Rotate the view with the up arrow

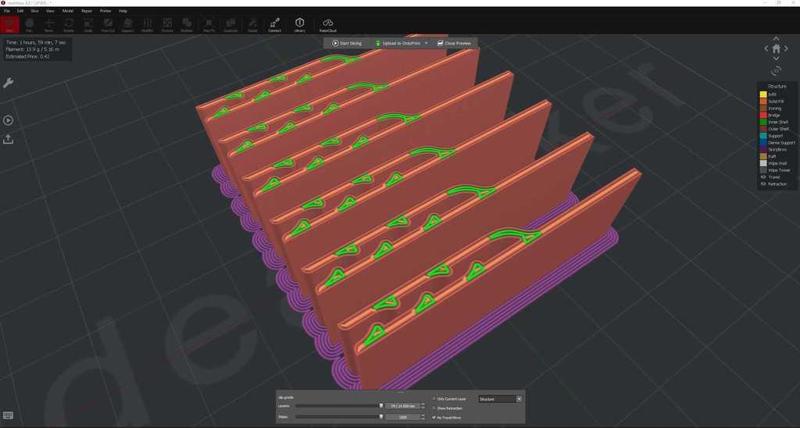776,39
